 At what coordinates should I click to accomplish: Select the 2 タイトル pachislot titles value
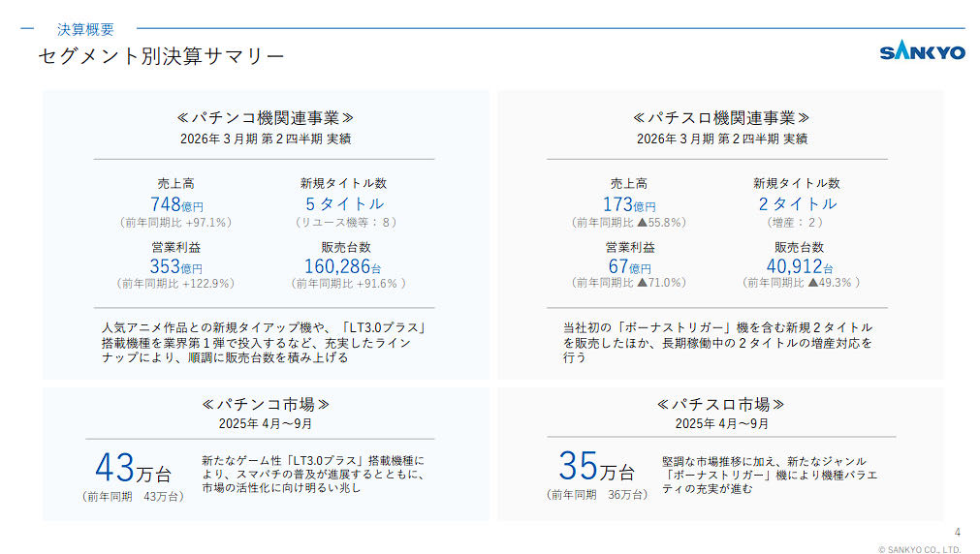(x=797, y=203)
